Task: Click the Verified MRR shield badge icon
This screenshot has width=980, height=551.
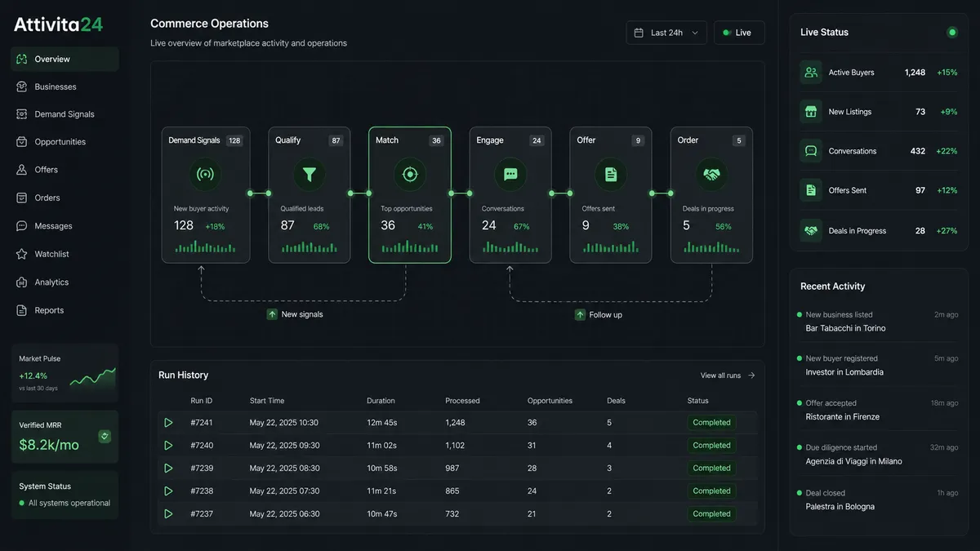Action: [105, 437]
